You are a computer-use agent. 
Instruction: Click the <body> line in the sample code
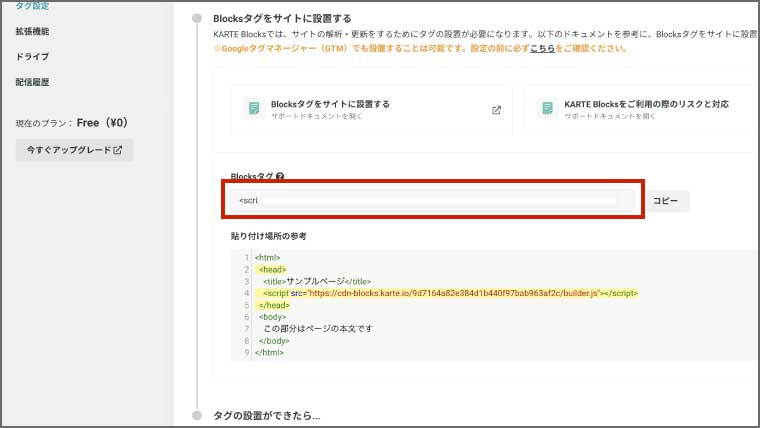point(272,317)
